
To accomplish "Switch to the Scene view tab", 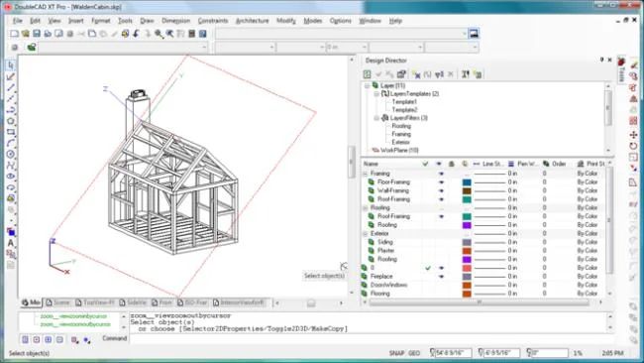I will (x=57, y=302).
